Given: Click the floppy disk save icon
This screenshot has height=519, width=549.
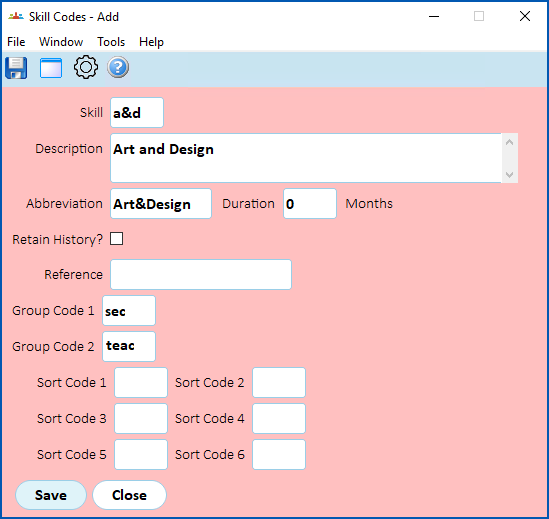Looking at the screenshot, I should [x=16, y=68].
